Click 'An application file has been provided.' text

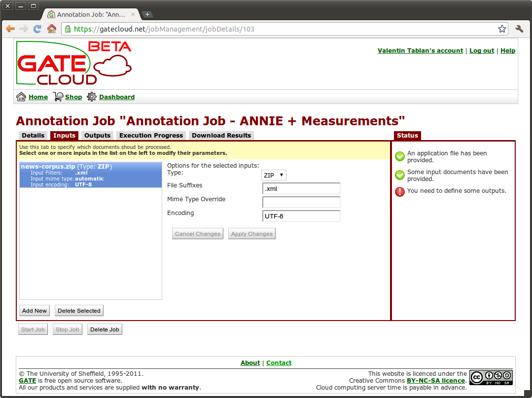447,157
